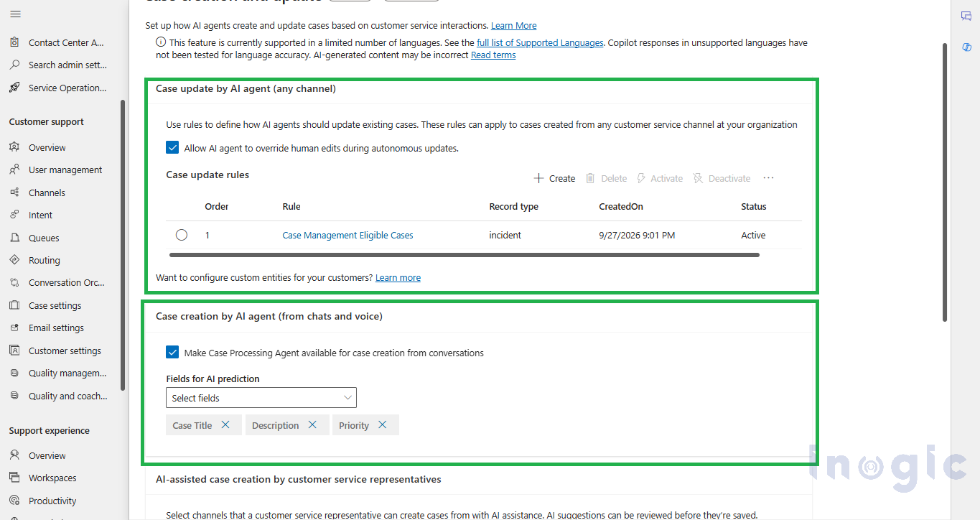Open the Case Management Eligible Cases rule
980x520 pixels.
347,235
